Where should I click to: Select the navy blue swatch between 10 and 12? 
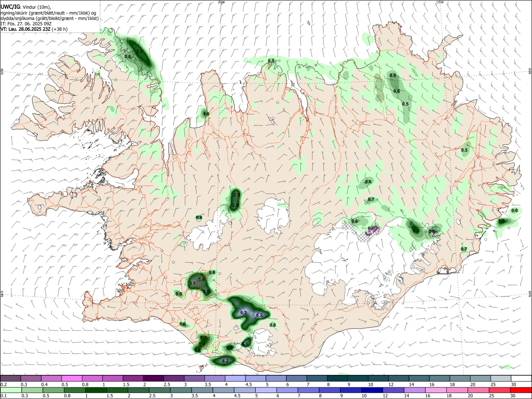click(371, 390)
